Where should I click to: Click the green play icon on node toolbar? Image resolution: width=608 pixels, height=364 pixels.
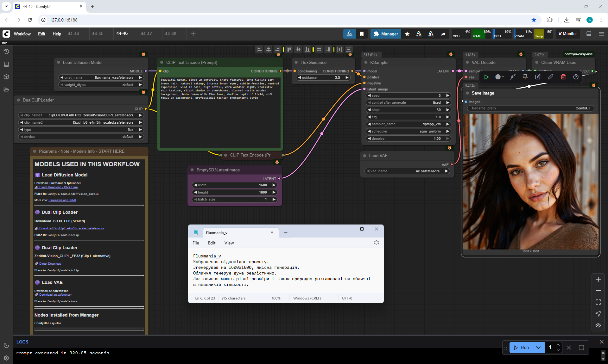486,77
